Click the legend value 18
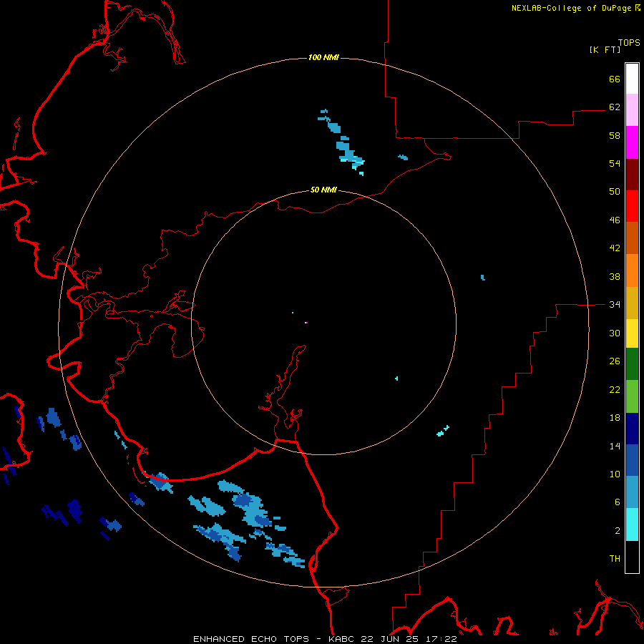644x644 pixels. [x=615, y=418]
